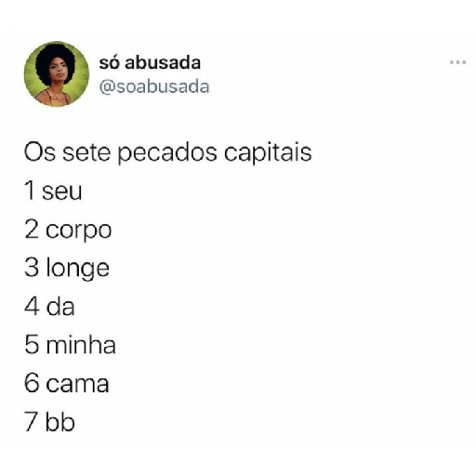Click the numeral 3 before longe

click(32, 268)
